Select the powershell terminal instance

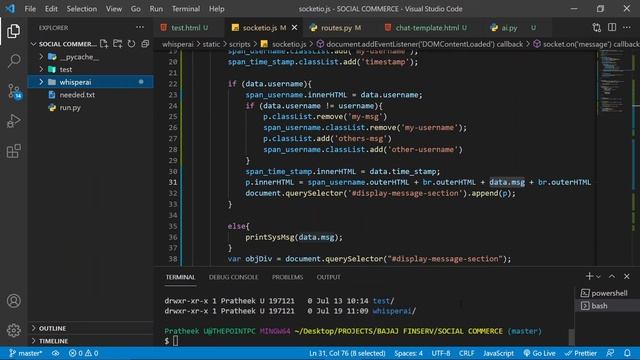pos(608,293)
